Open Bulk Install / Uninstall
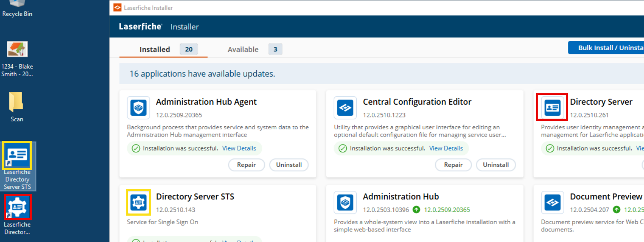This screenshot has width=644, height=242. pos(606,48)
